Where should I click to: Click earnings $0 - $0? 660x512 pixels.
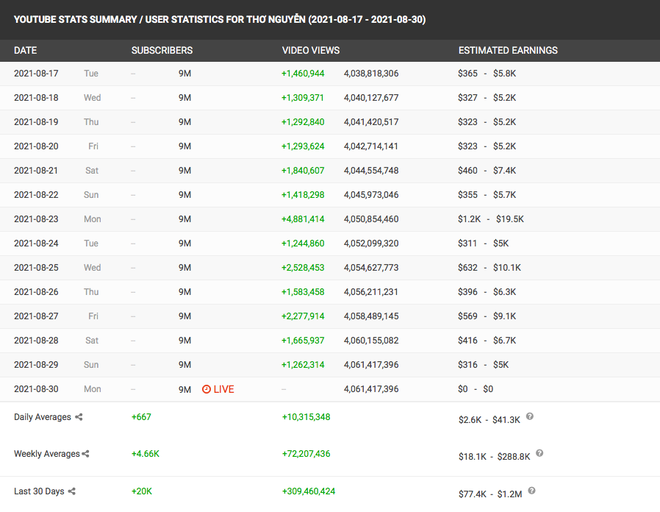[x=476, y=389]
